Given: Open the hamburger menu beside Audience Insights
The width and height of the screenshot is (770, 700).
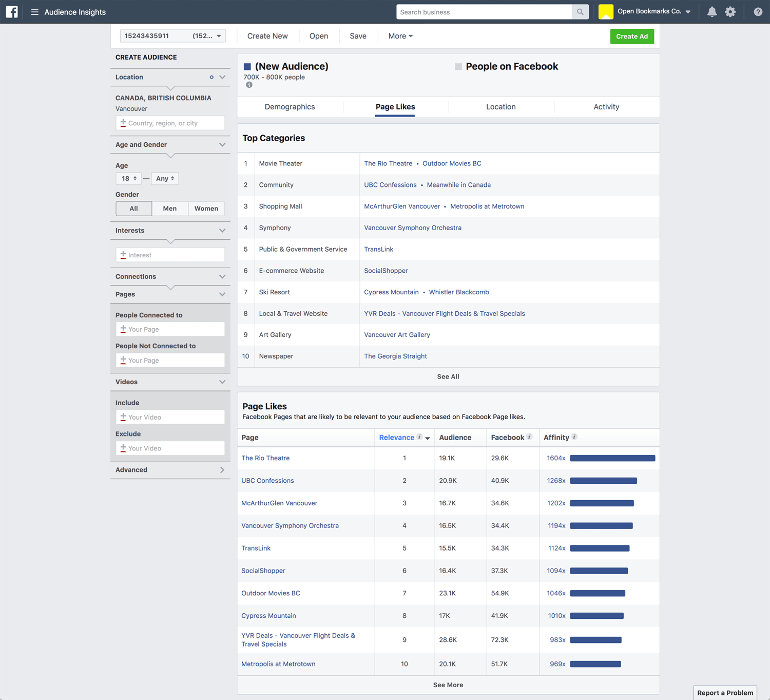Looking at the screenshot, I should [x=34, y=12].
